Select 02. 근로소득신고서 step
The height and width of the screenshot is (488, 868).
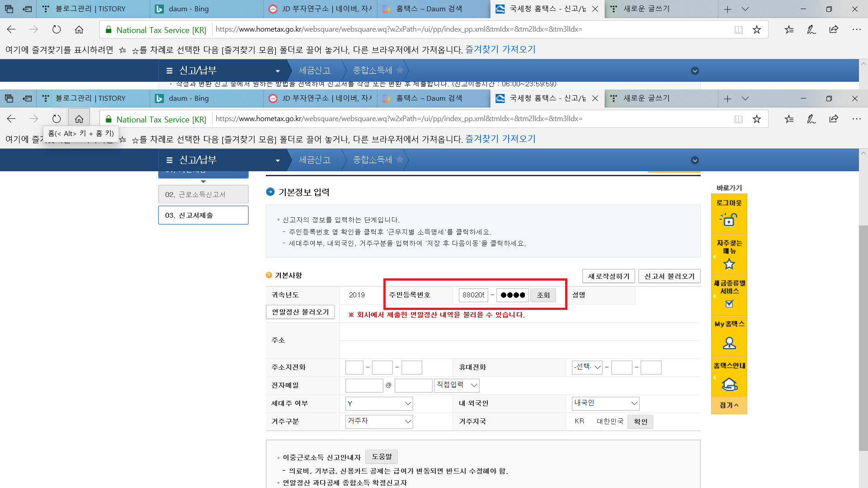point(203,194)
